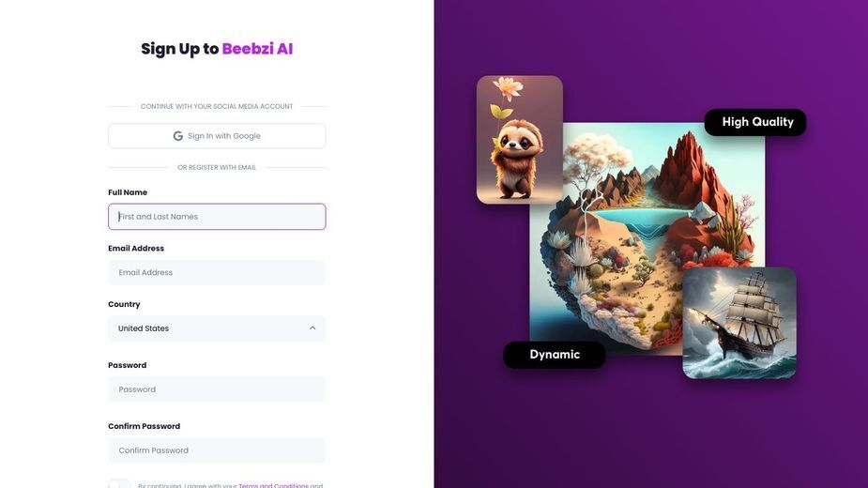Click the chevron arrow in Country field
This screenshot has width=868, height=488.
[312, 328]
